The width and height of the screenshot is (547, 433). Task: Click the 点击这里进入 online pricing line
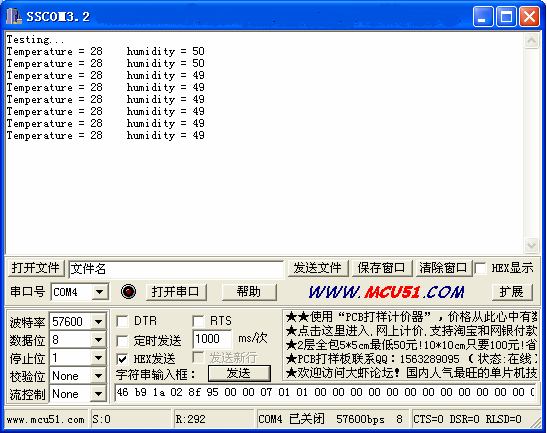tap(411, 331)
